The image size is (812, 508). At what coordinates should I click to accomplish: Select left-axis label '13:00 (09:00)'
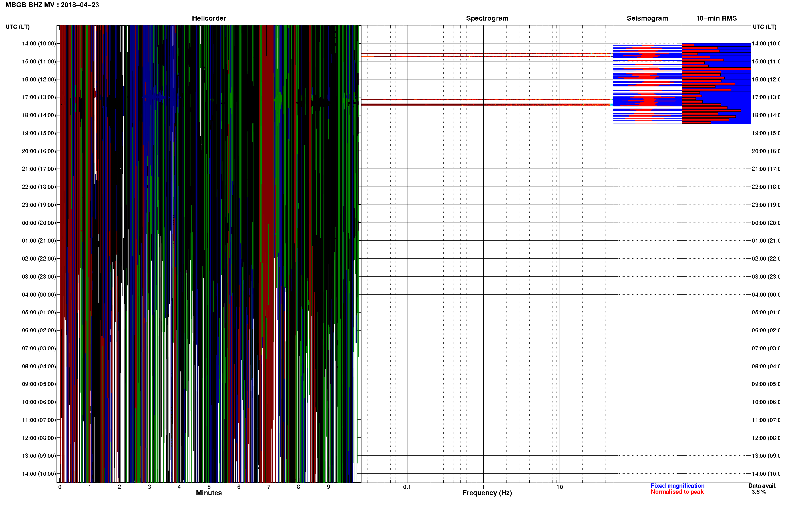(39, 456)
